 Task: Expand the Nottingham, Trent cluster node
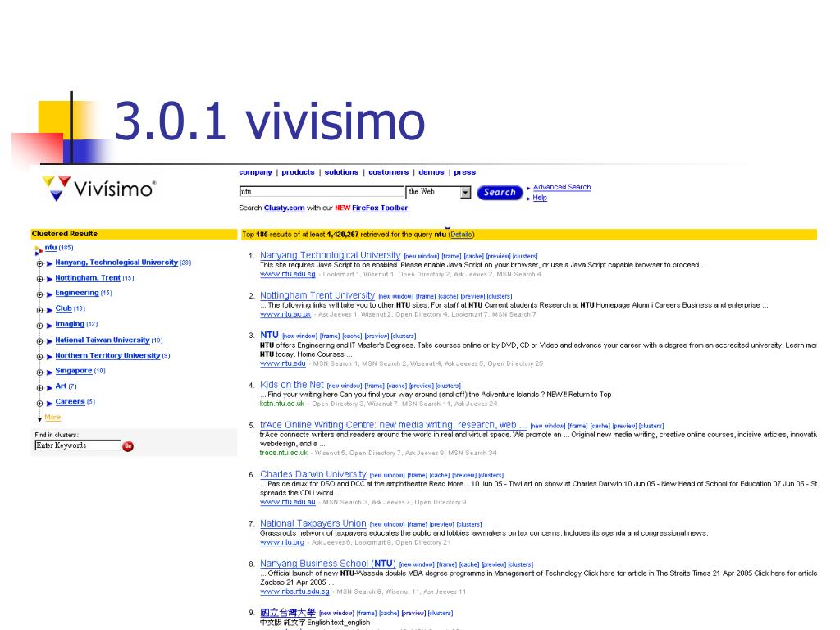coord(39,279)
